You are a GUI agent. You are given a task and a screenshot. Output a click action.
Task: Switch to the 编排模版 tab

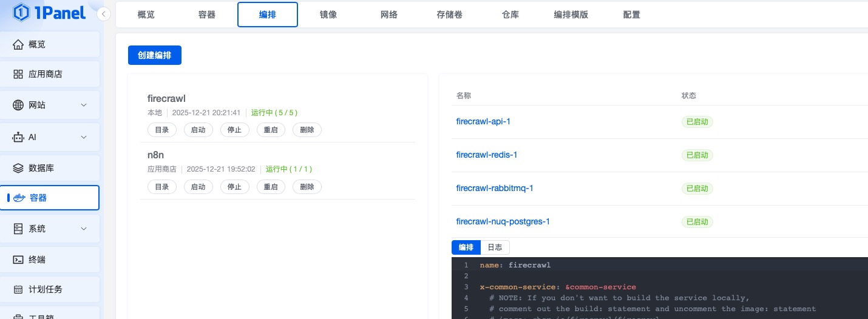click(571, 15)
